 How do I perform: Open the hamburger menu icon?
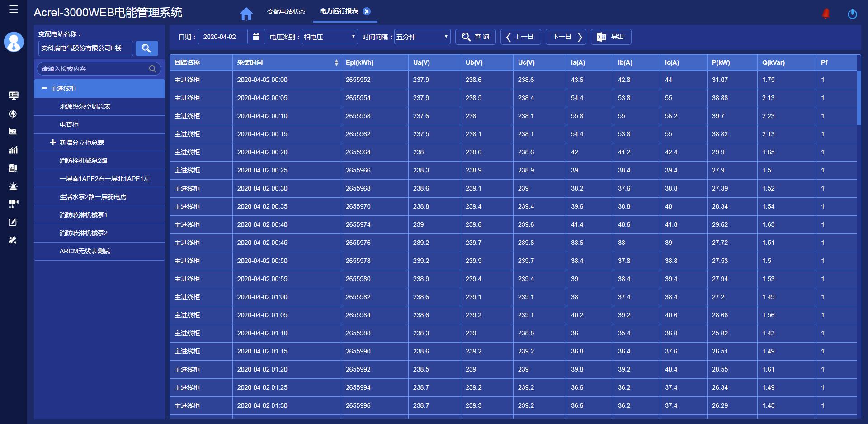click(14, 10)
